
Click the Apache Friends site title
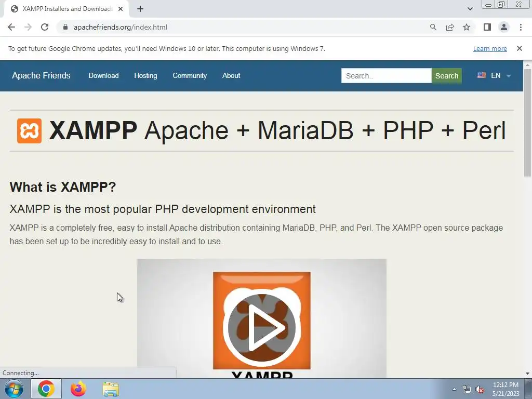coord(41,76)
